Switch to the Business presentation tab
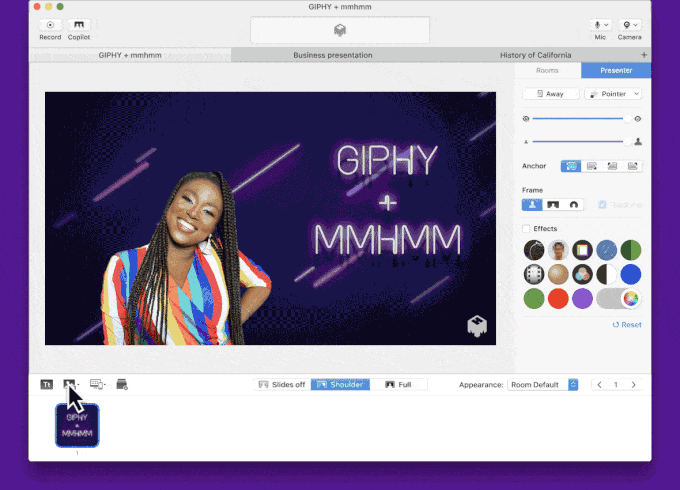 click(x=333, y=55)
